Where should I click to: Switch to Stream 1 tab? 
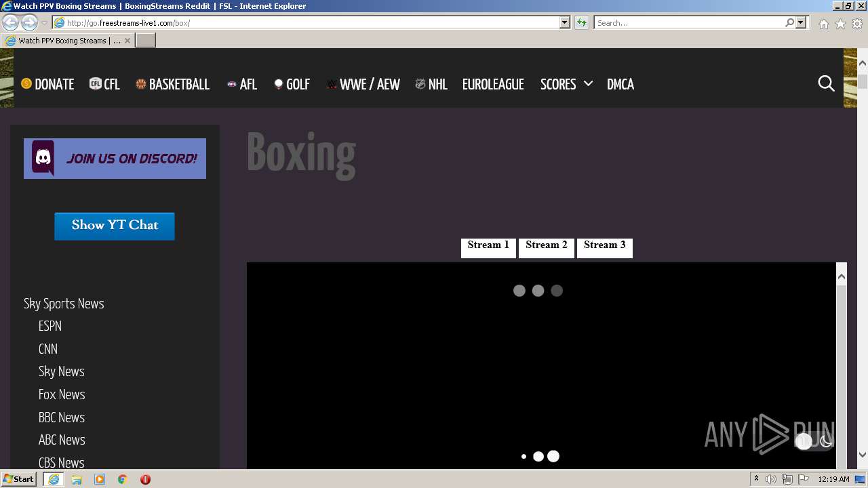[x=488, y=247]
